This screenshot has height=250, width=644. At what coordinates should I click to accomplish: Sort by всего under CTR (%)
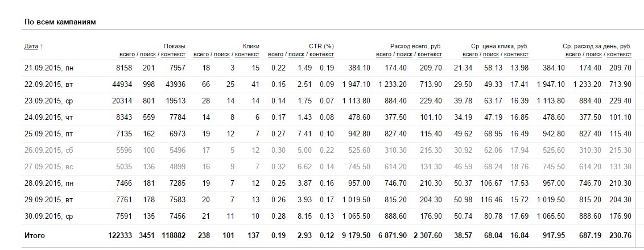(275, 55)
